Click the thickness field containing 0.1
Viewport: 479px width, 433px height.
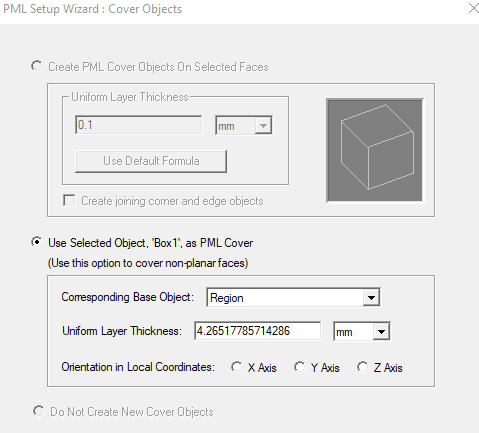tap(139, 125)
